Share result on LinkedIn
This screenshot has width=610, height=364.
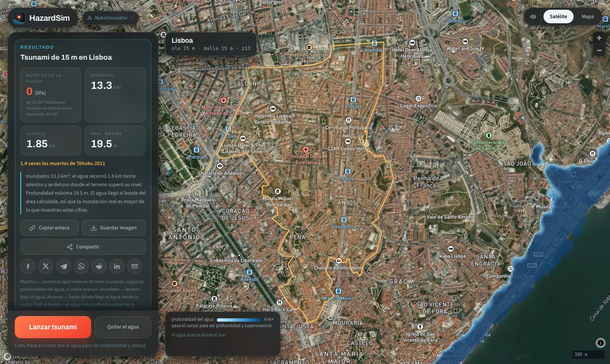[x=117, y=266]
